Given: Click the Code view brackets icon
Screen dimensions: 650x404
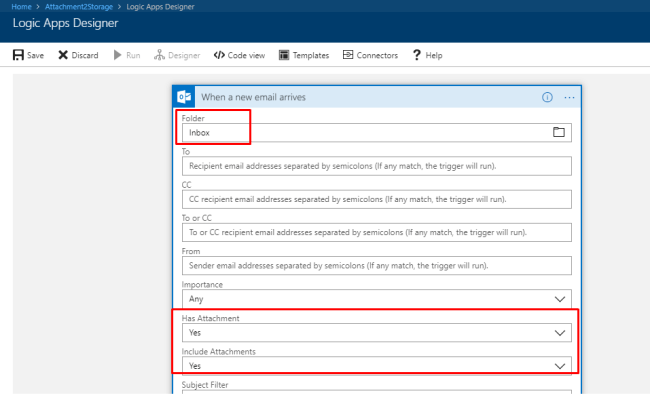Looking at the screenshot, I should 219,55.
